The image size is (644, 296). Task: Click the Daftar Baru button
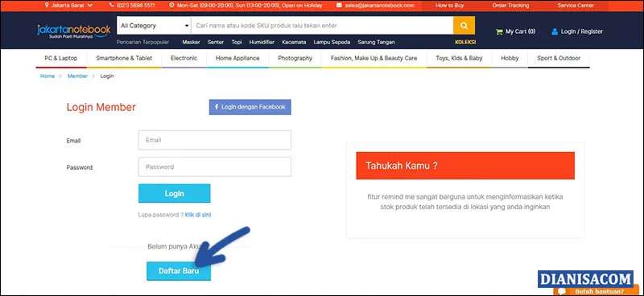pos(179,271)
